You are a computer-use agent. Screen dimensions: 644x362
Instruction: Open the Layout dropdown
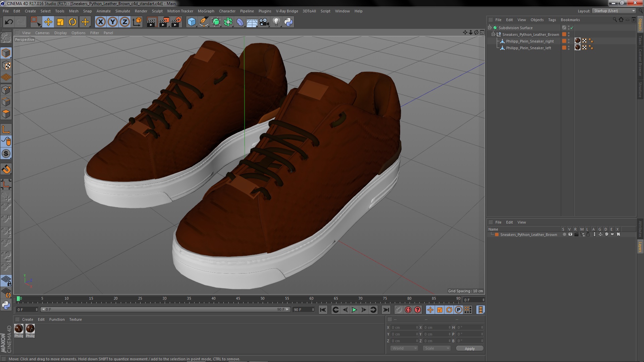[614, 11]
